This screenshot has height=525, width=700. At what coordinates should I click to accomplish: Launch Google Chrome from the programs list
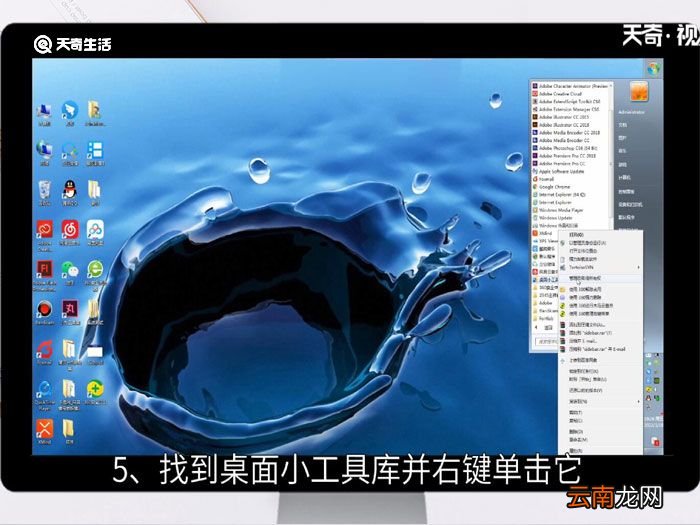tap(551, 187)
